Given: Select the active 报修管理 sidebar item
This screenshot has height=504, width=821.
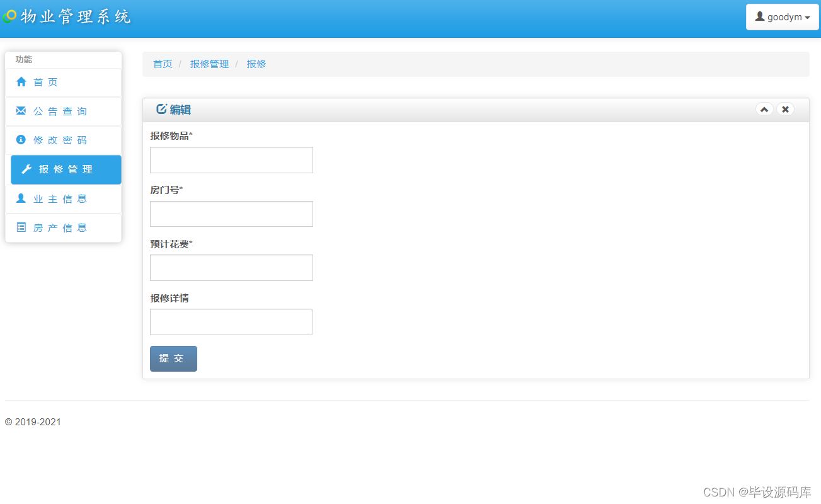Looking at the screenshot, I should coord(66,169).
